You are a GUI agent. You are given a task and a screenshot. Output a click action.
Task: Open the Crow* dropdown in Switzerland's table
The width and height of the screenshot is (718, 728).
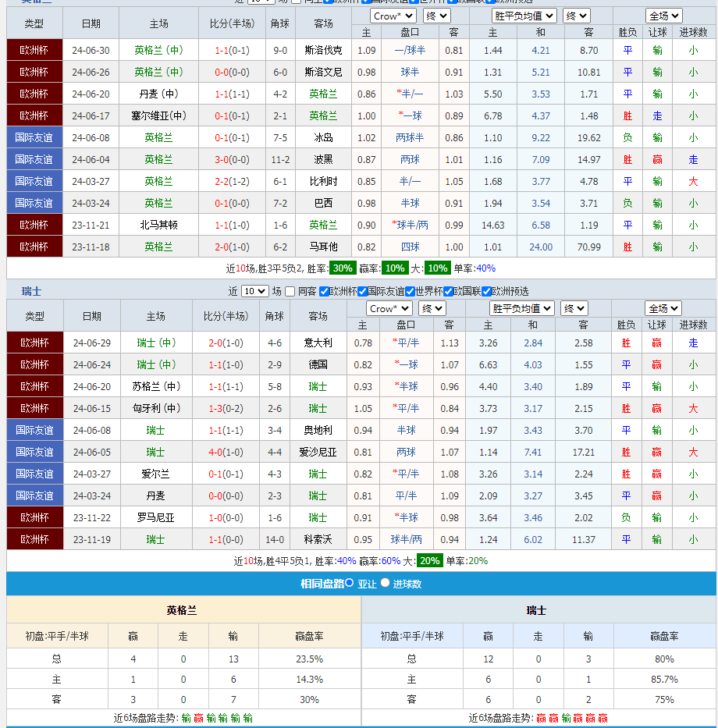(389, 308)
